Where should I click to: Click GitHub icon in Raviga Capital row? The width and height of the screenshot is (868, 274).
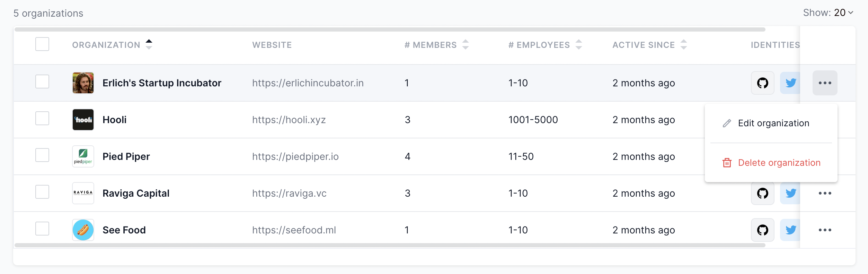coord(762,193)
